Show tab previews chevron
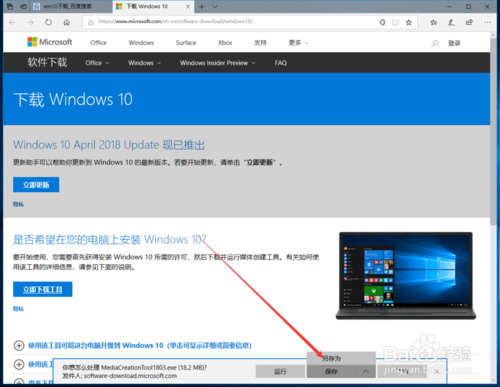 pyautogui.click(x=215, y=6)
